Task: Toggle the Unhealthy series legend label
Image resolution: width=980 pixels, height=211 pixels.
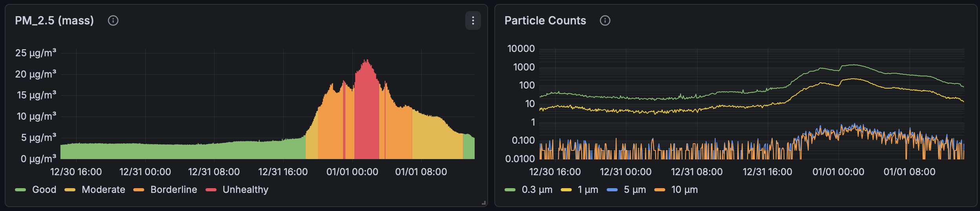Action: point(245,190)
